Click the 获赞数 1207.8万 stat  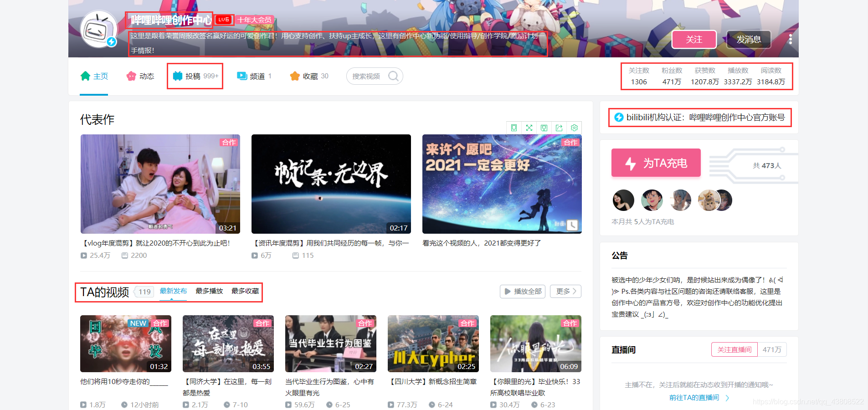coord(705,76)
